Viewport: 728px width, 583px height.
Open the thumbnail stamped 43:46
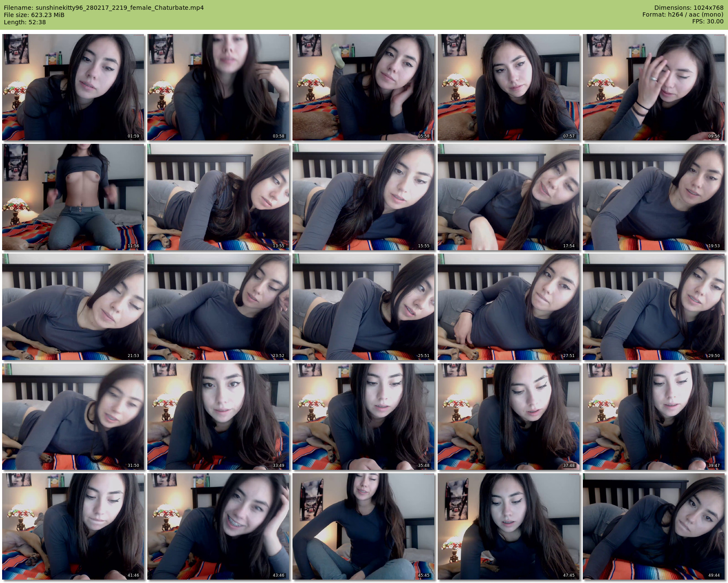click(218, 526)
